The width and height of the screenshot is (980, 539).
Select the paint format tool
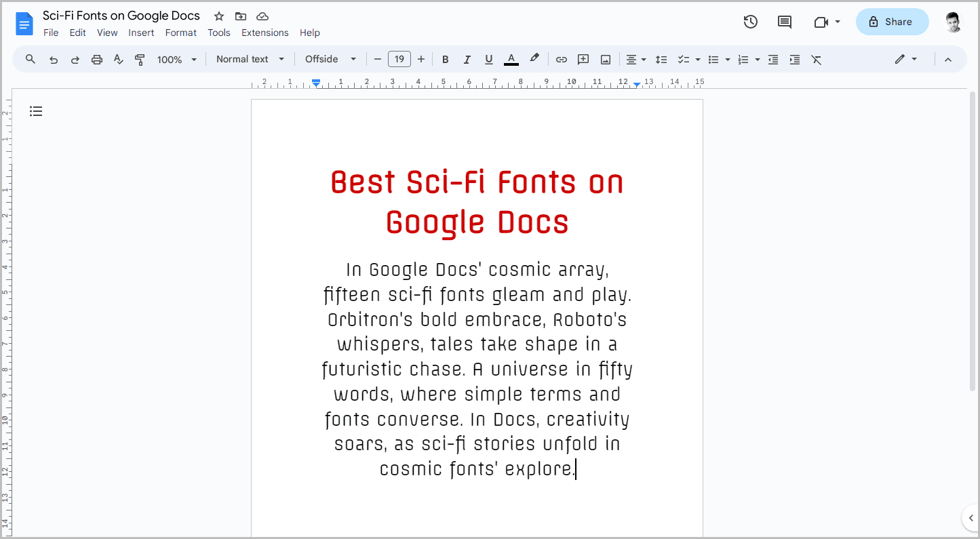(140, 59)
